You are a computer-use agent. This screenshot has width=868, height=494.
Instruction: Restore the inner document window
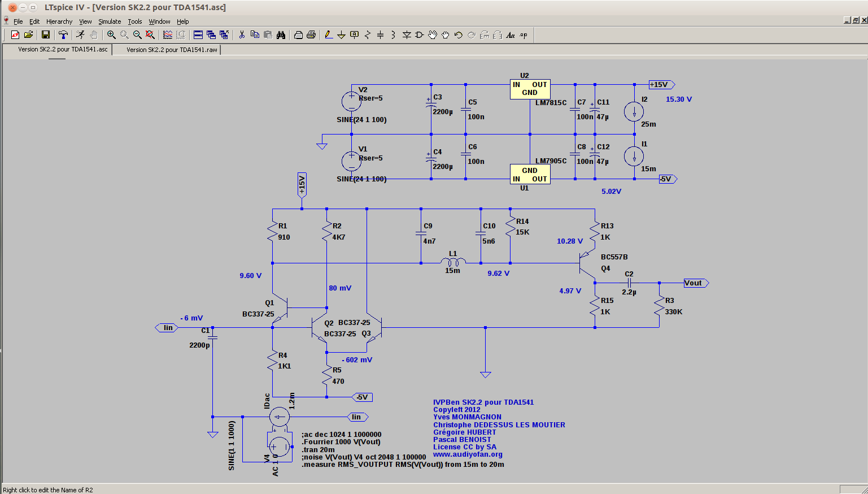(x=856, y=20)
